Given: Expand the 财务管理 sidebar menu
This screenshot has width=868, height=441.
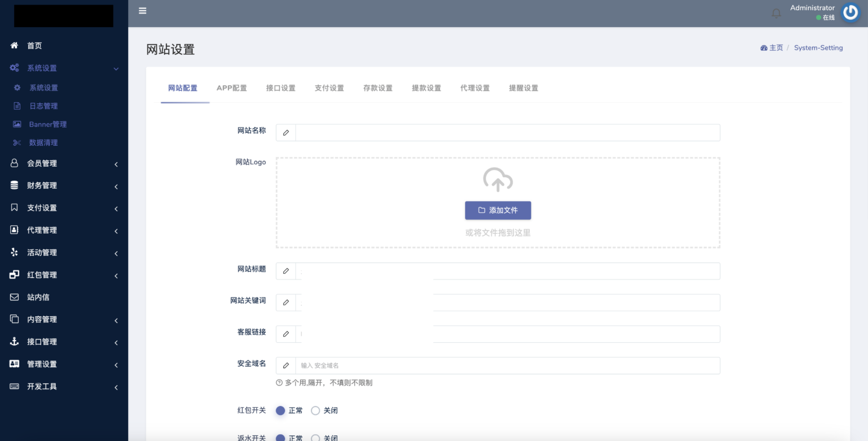Looking at the screenshot, I should tap(42, 185).
